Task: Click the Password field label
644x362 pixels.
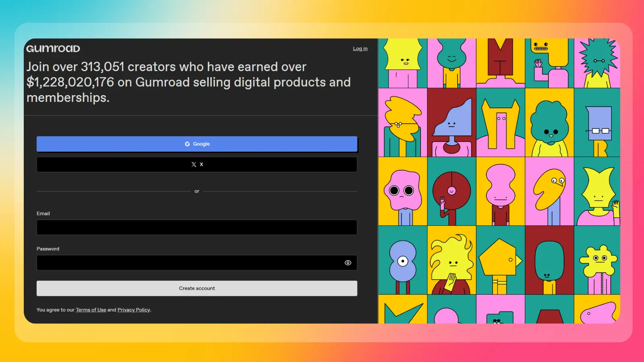Action: click(x=48, y=249)
